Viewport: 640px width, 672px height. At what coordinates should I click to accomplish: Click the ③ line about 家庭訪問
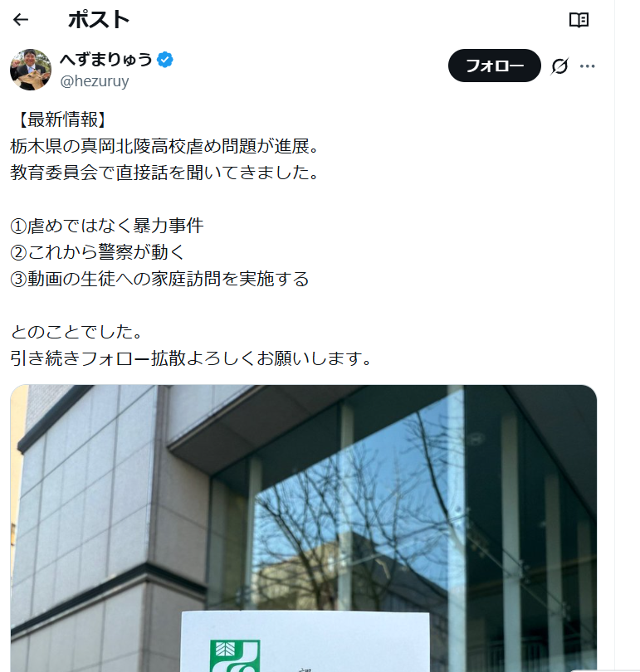[159, 279]
